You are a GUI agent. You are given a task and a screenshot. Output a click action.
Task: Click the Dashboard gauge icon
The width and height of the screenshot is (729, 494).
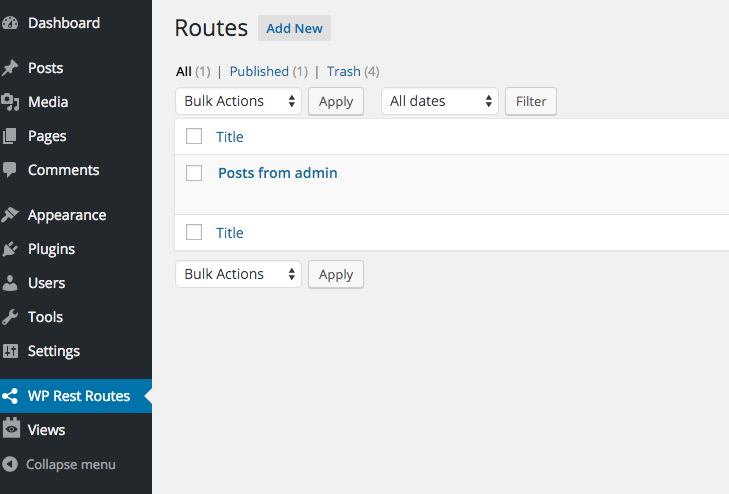(10, 23)
